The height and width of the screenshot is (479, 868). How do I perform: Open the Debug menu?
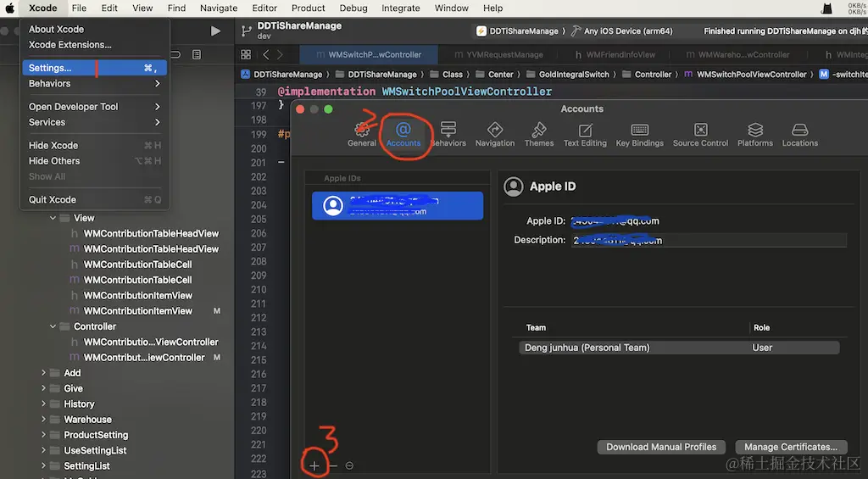tap(353, 8)
